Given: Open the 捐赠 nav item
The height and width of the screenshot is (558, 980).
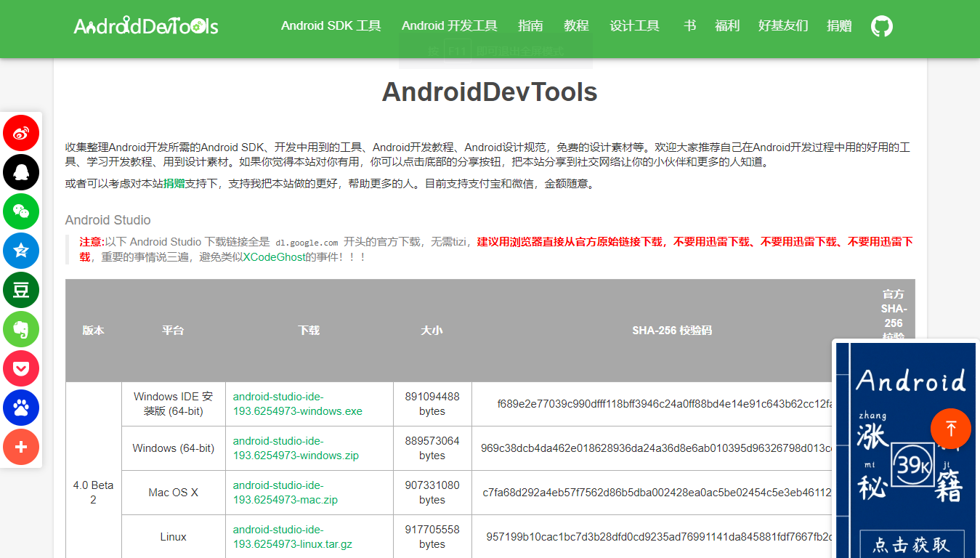Looking at the screenshot, I should pos(839,26).
